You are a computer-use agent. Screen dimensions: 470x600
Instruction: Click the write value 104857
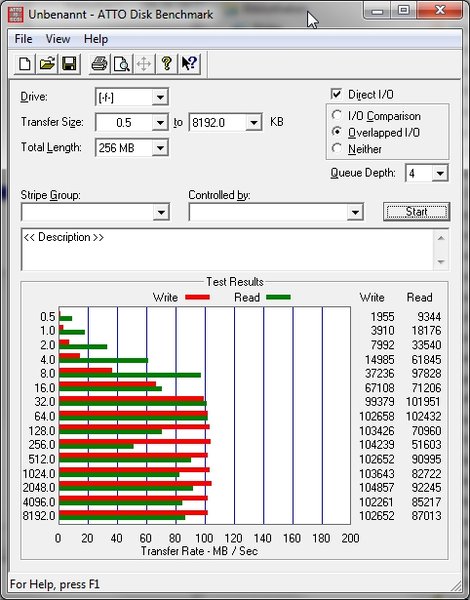point(377,488)
